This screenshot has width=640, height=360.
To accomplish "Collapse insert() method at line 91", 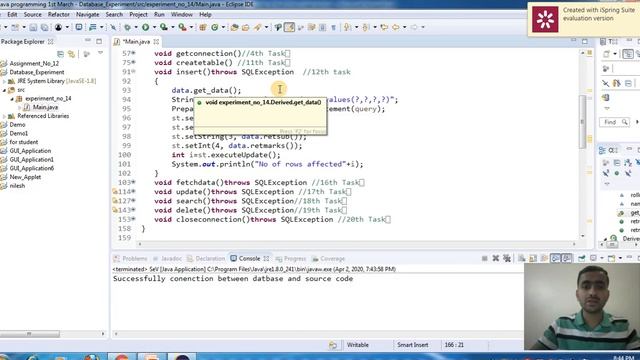I will pyautogui.click(x=133, y=72).
